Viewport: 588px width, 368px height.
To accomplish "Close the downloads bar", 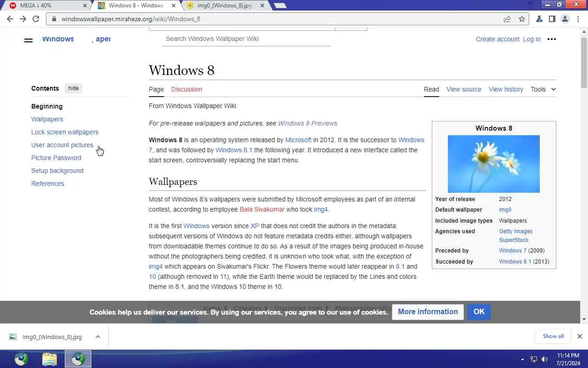I will (580, 336).
